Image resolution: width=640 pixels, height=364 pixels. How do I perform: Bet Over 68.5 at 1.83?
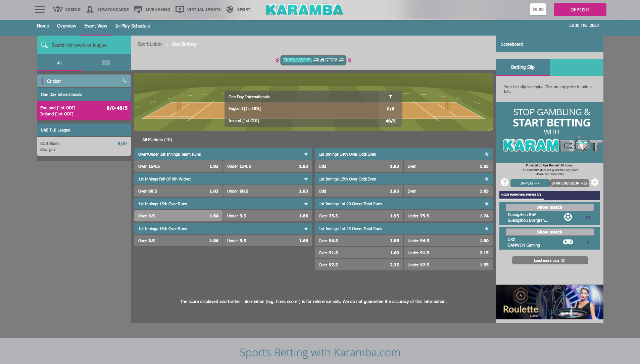pos(178,191)
